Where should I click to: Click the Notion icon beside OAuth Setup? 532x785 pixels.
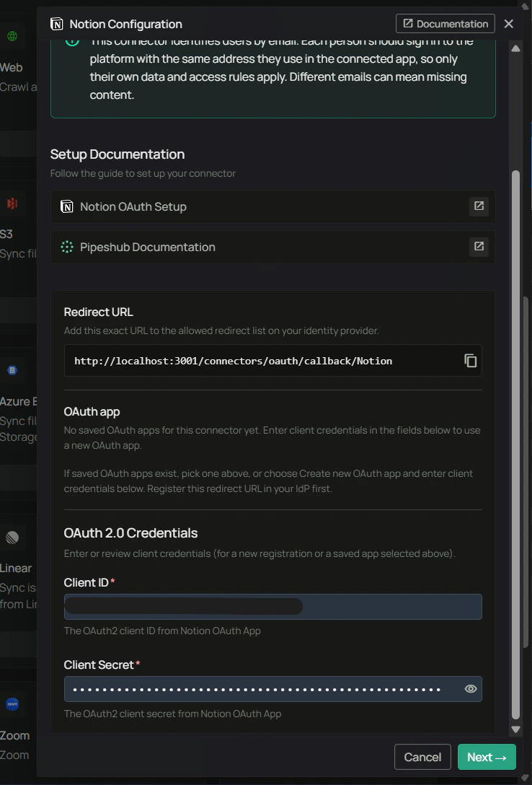click(x=66, y=206)
